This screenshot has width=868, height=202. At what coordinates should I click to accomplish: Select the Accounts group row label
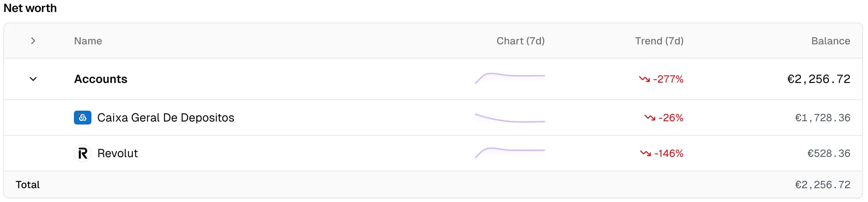coord(101,79)
